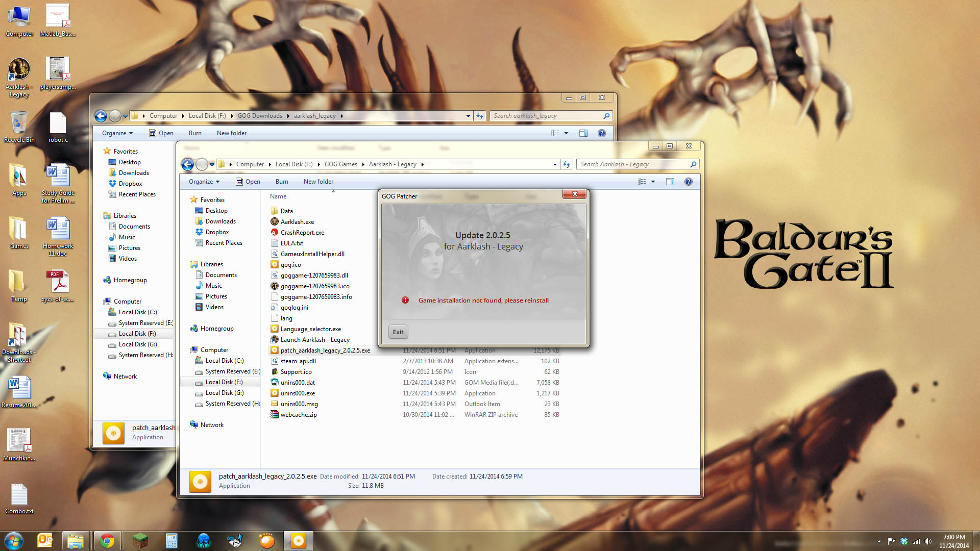Open the Data folder
This screenshot has width=980, height=551.
(x=286, y=211)
